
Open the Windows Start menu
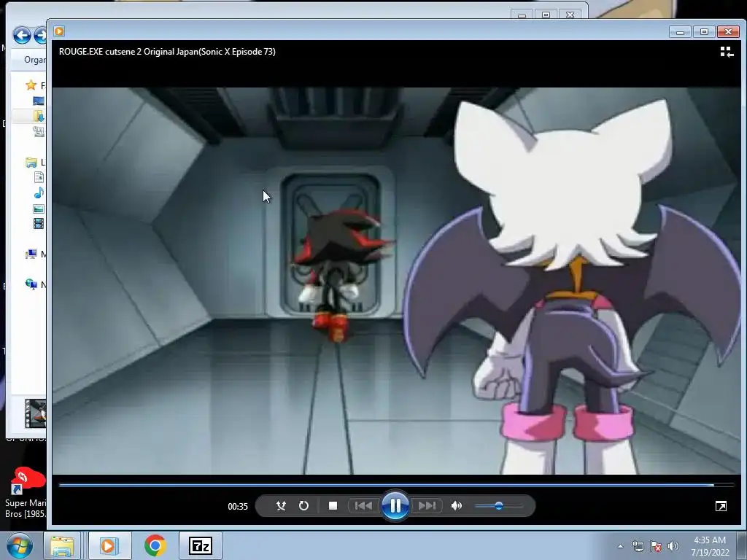pyautogui.click(x=19, y=545)
